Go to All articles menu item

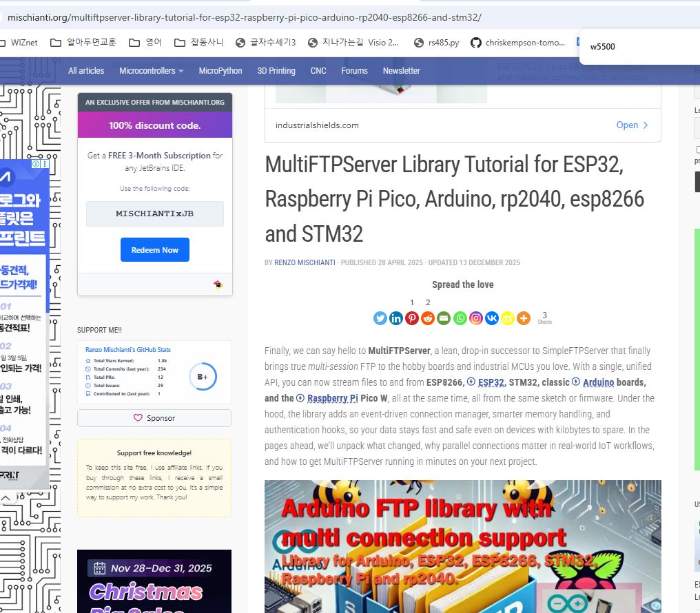(x=86, y=70)
